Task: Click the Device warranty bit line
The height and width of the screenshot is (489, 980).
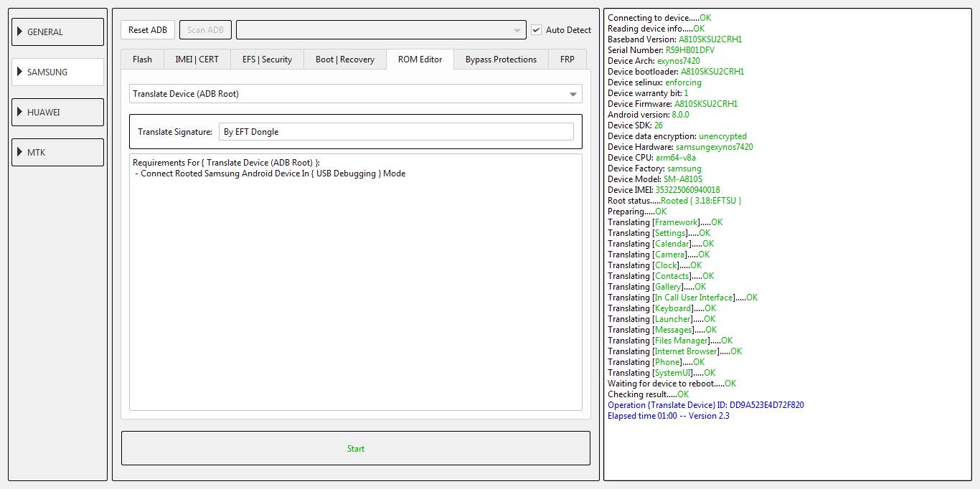Action: click(x=648, y=93)
